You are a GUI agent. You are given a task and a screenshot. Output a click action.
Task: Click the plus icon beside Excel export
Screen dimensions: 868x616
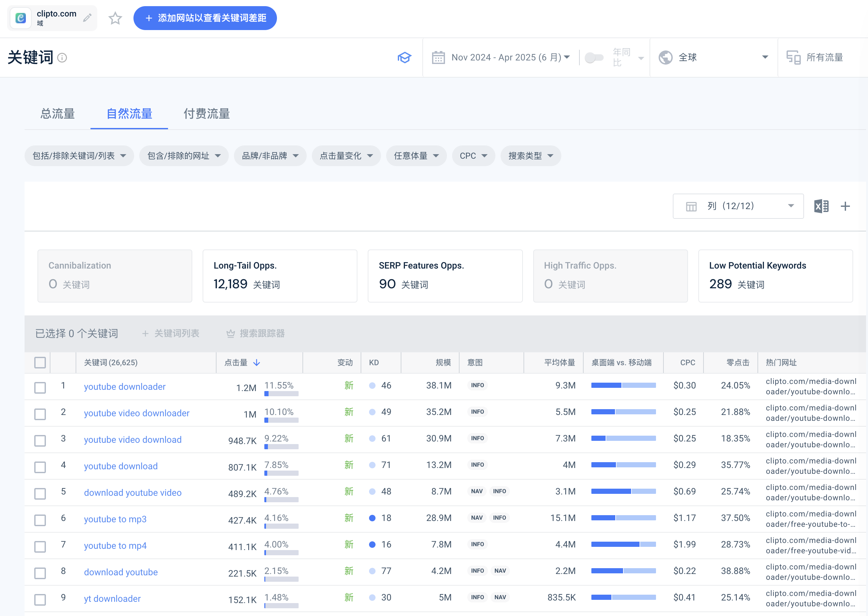[845, 206]
